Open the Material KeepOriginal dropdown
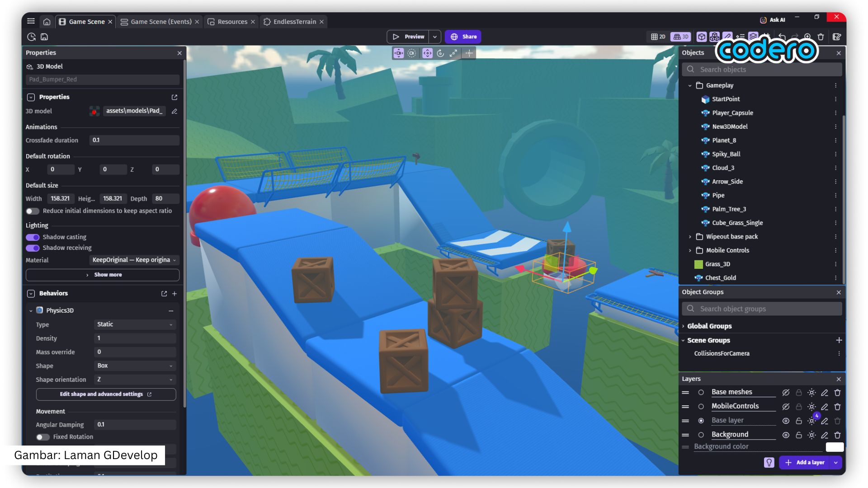The width and height of the screenshot is (868, 488). (x=134, y=260)
